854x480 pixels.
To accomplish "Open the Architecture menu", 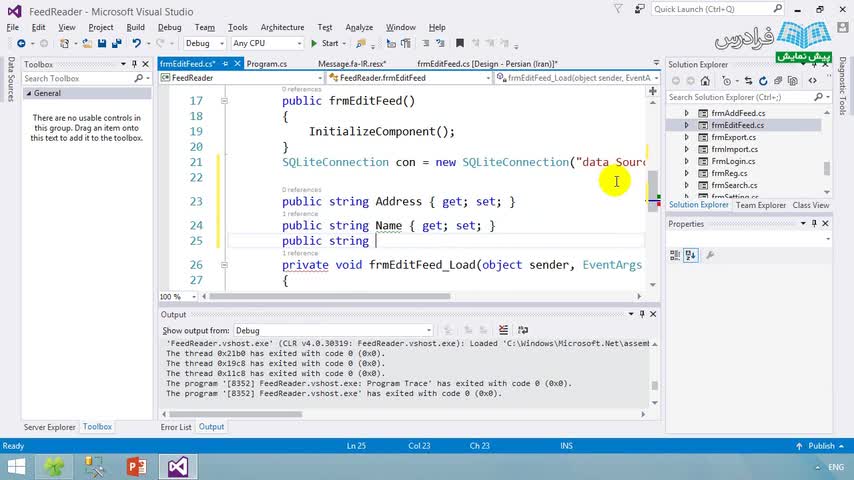I will pyautogui.click(x=282, y=27).
